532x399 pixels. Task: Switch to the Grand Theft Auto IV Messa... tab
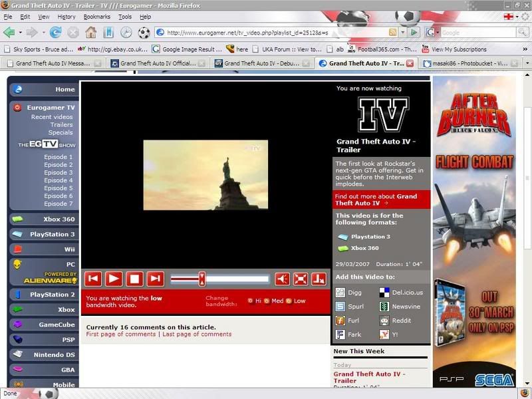click(53, 63)
